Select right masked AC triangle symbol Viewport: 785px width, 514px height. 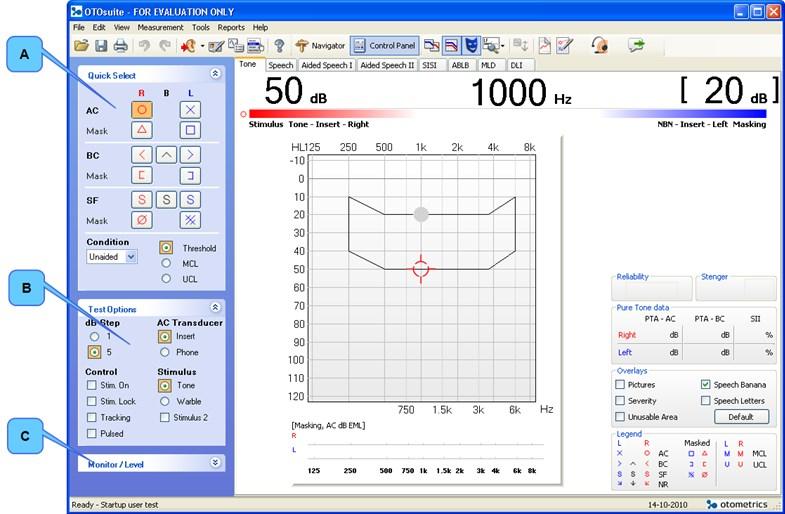[142, 130]
